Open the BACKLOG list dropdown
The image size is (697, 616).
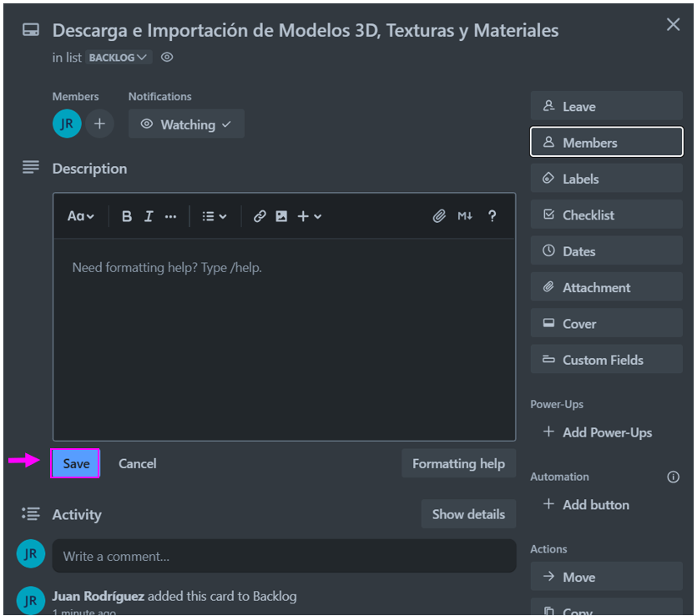point(117,57)
